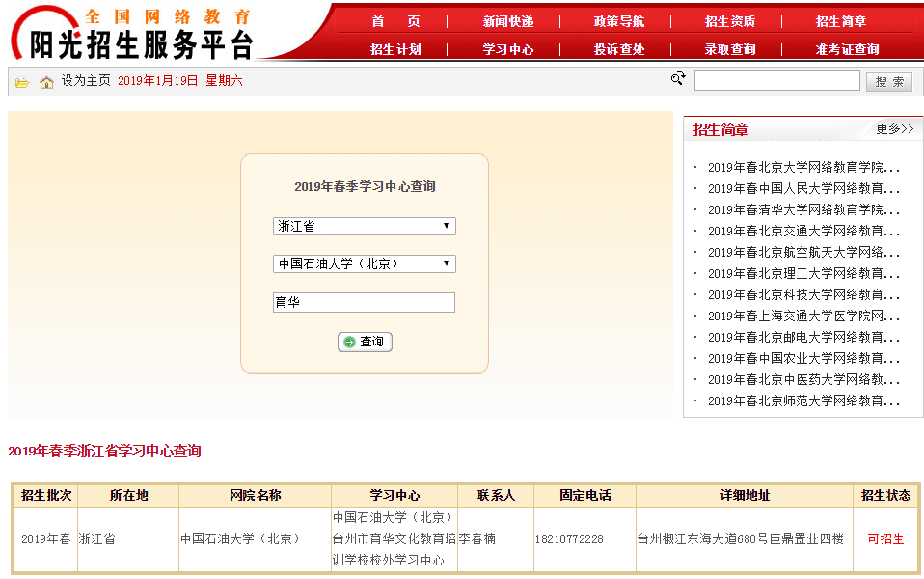Image resolution: width=924 pixels, height=579 pixels.
Task: Click the 搜索 button
Action: 889,82
